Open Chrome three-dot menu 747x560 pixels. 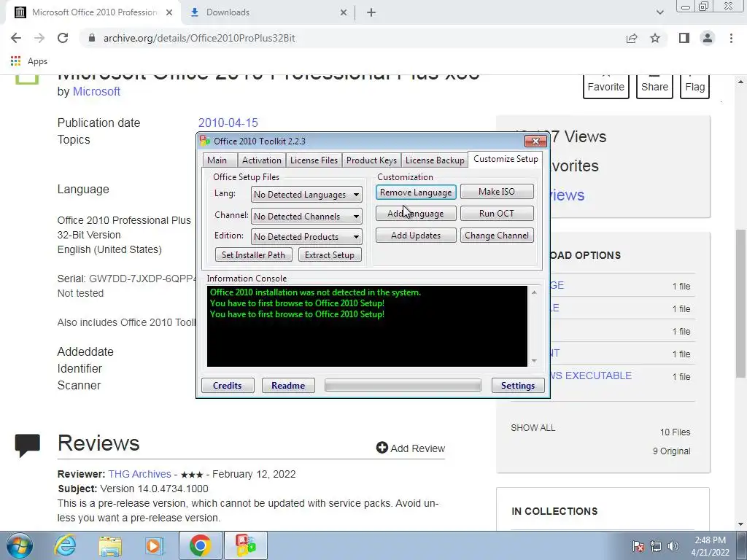tap(731, 38)
